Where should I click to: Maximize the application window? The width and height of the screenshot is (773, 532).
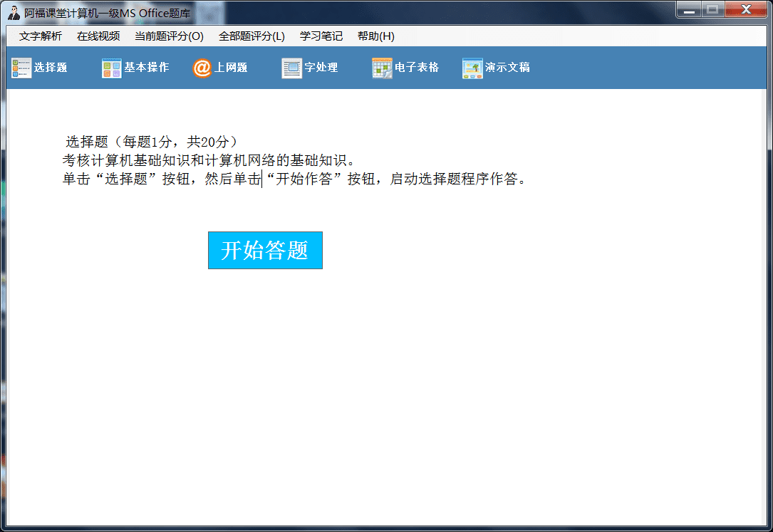coord(712,10)
